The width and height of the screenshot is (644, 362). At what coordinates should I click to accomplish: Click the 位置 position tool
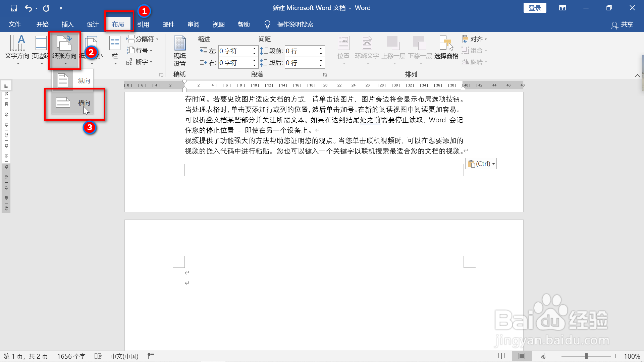(x=343, y=50)
